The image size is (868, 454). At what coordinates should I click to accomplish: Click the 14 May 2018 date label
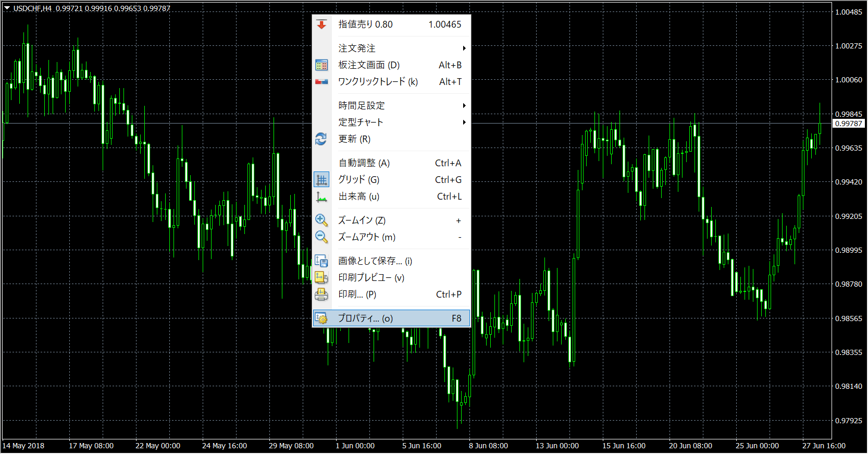(23, 446)
